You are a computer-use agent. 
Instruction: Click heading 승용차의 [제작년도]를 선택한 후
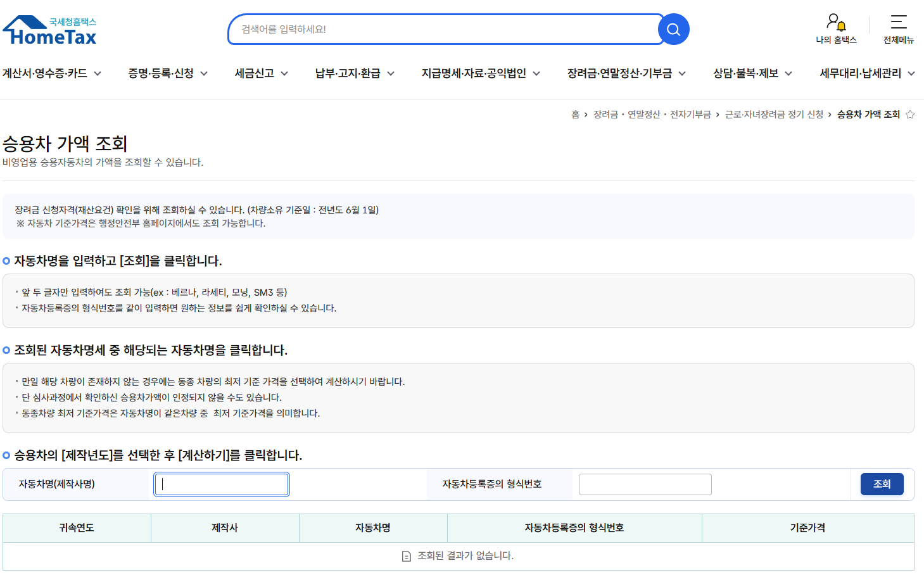click(158, 455)
